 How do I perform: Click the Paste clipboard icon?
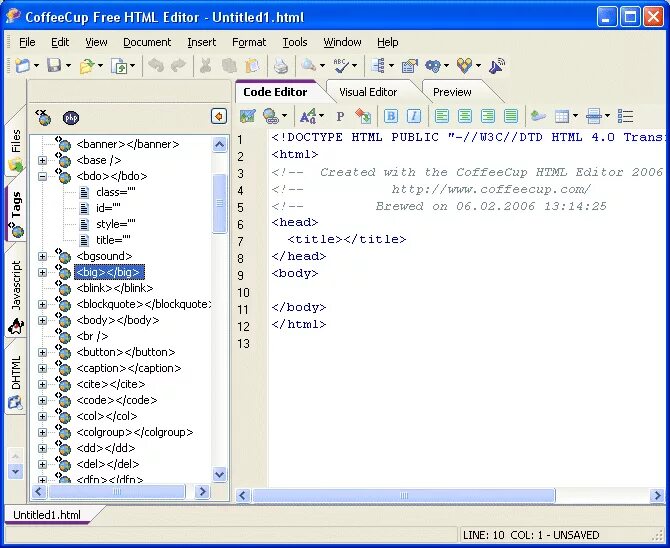(x=253, y=66)
